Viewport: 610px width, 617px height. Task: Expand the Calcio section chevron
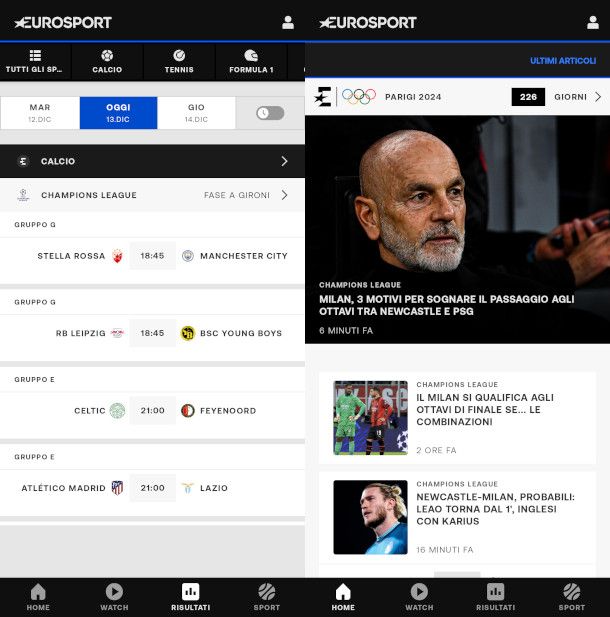click(x=285, y=161)
